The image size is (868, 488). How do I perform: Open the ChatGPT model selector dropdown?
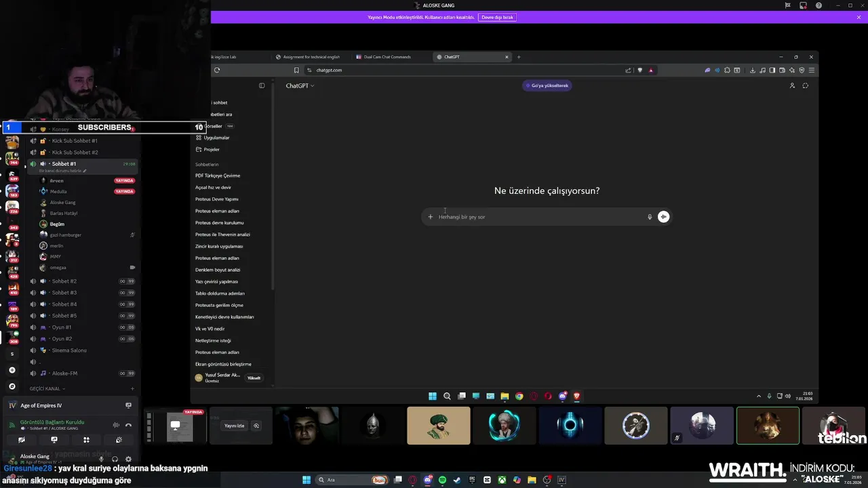pos(300,86)
